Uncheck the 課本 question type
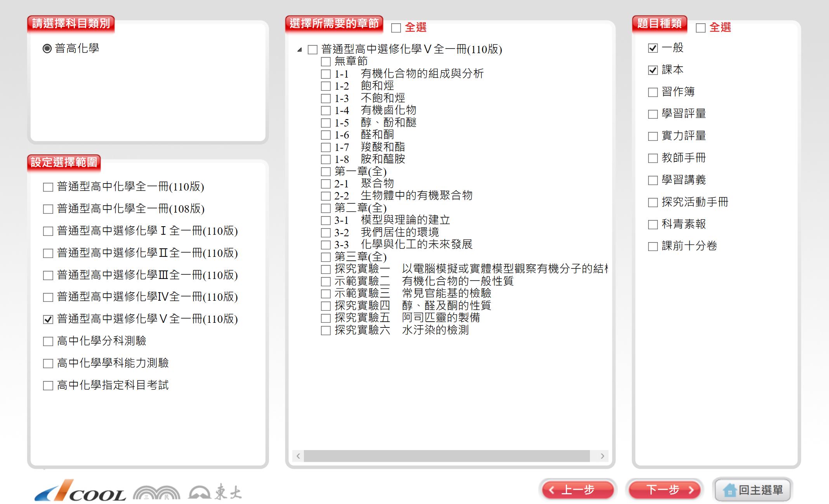Viewport: 829px width, 504px height. click(653, 70)
